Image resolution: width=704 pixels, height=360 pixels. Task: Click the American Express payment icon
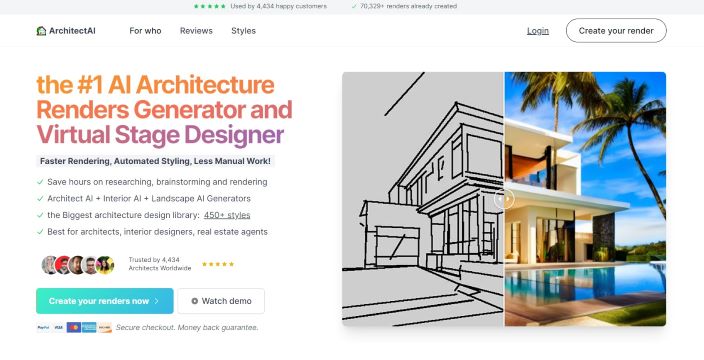click(x=89, y=328)
